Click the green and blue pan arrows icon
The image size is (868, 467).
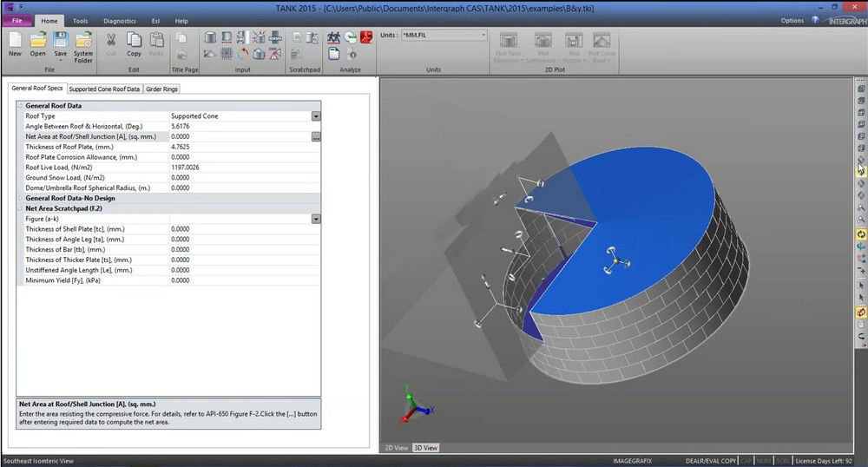point(861,247)
